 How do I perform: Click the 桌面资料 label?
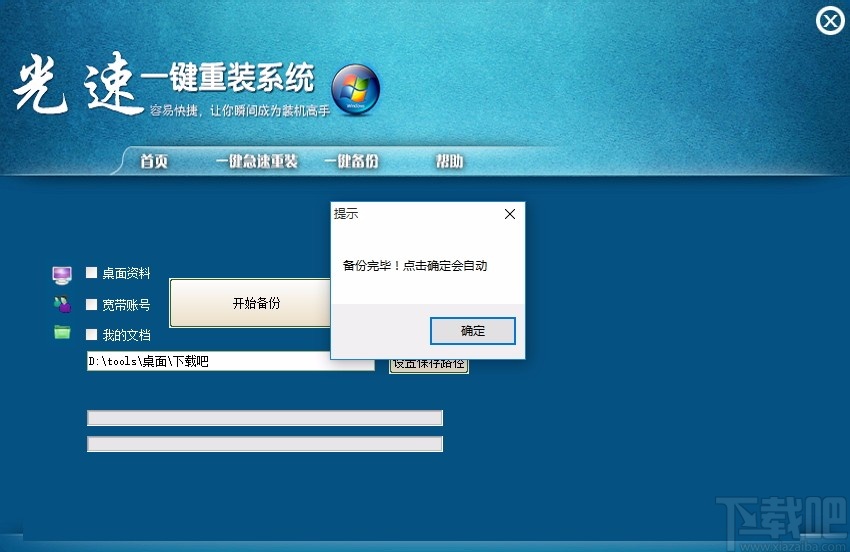(126, 273)
